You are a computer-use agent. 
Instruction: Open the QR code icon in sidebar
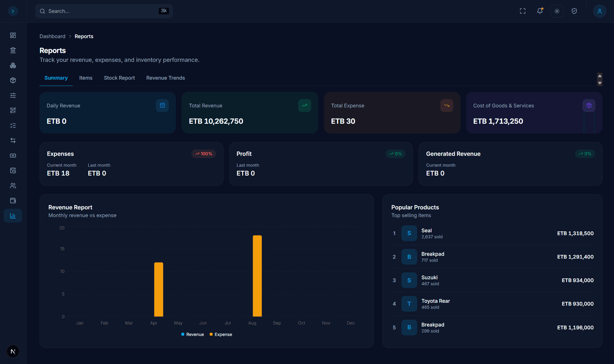13,111
